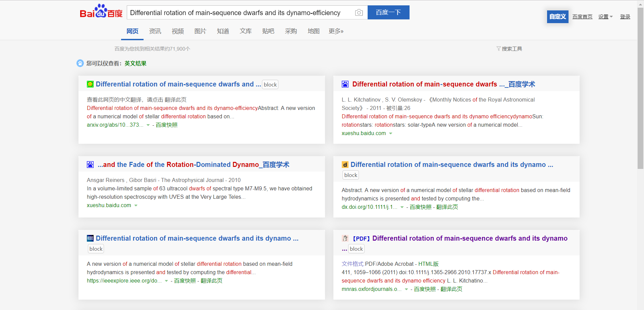Click the blue paw icon beside 您可以仅查看
The image size is (644, 310).
[x=80, y=63]
